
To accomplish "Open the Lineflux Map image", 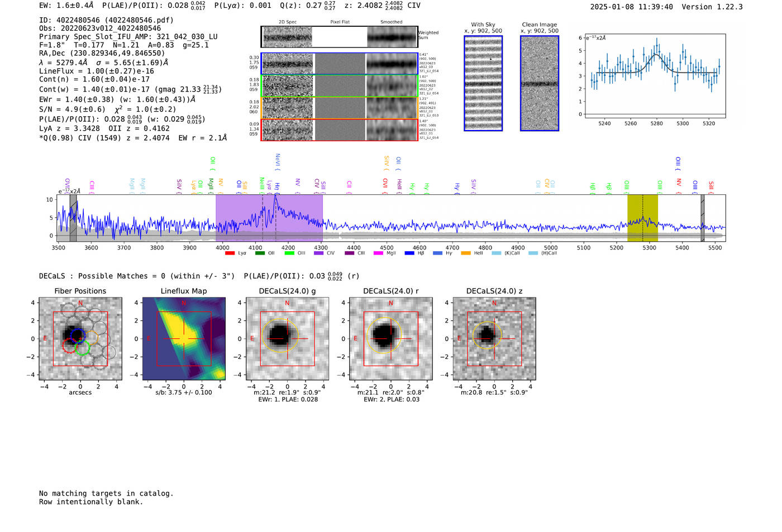I will 184,339.
